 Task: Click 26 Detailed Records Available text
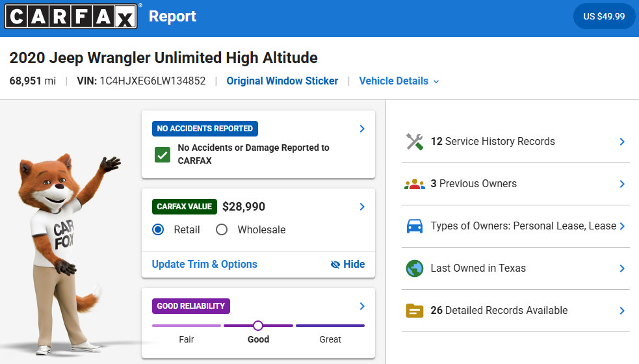pos(499,310)
